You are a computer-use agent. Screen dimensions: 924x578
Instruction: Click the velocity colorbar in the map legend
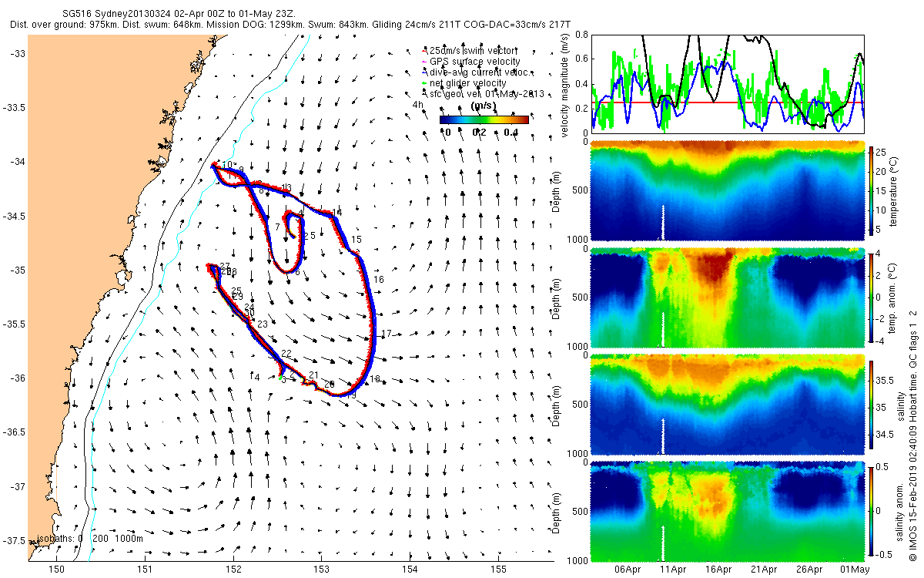(484, 119)
